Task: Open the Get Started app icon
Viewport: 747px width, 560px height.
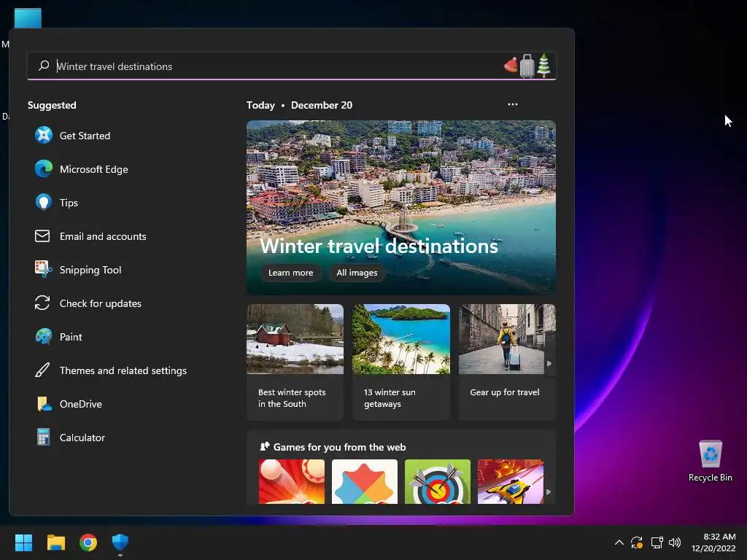Action: (x=43, y=135)
